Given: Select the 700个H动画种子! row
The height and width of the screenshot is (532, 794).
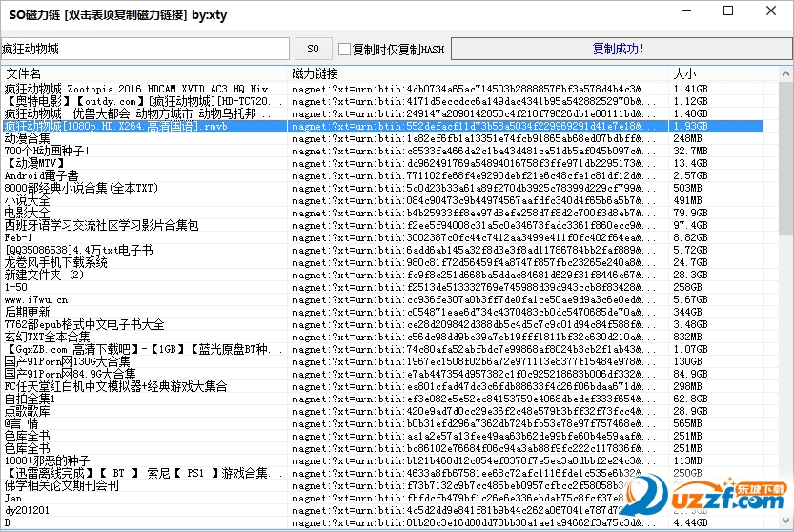Looking at the screenshot, I should click(382, 151).
